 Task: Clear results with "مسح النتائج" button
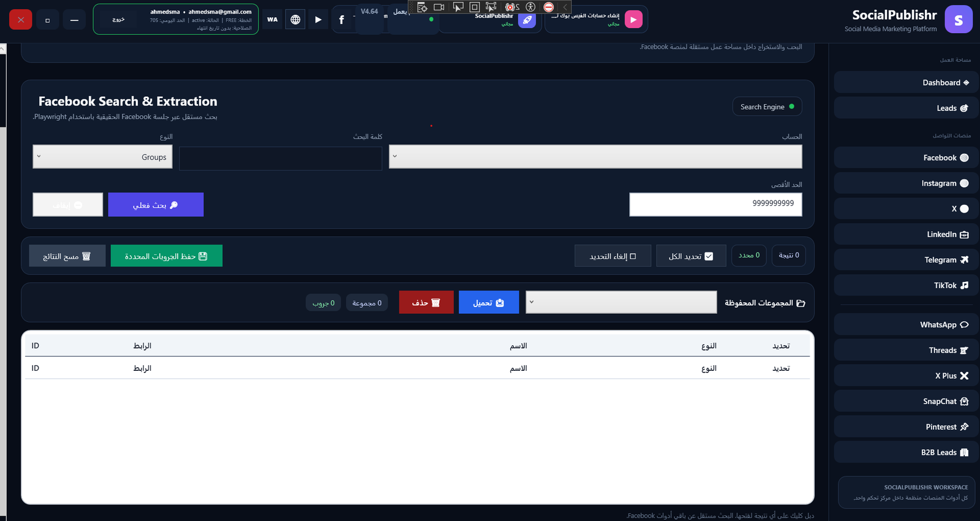pyautogui.click(x=67, y=256)
